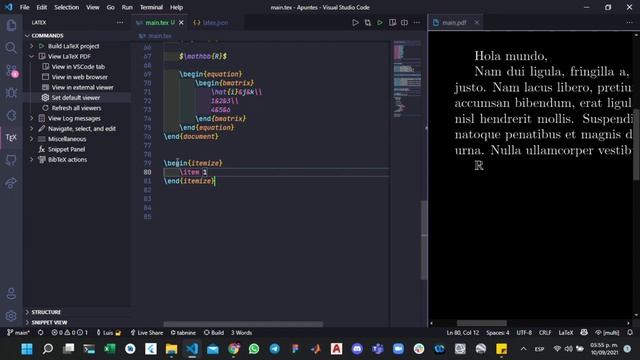
Task: Click Build in the status bar
Action: coord(214,333)
